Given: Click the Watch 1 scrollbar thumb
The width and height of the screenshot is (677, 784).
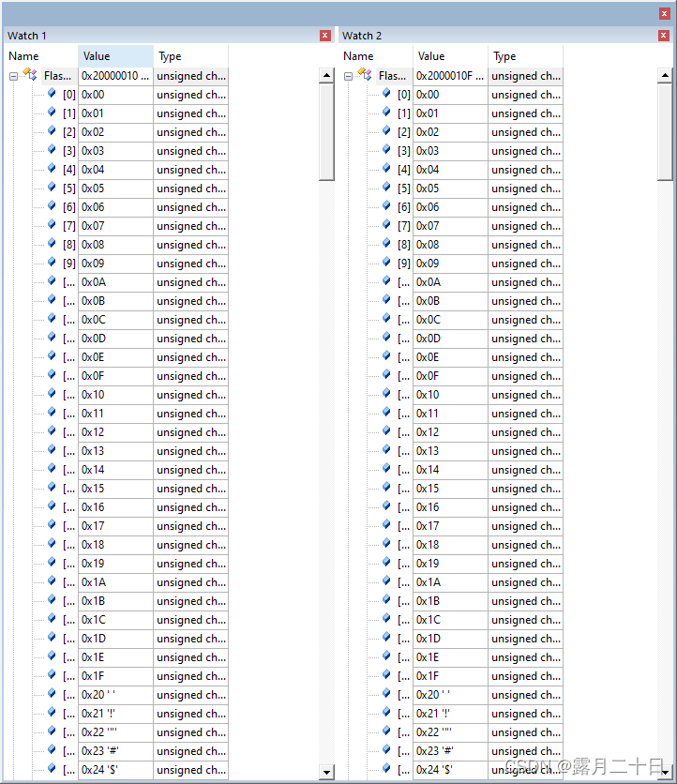Looking at the screenshot, I should 326,132.
